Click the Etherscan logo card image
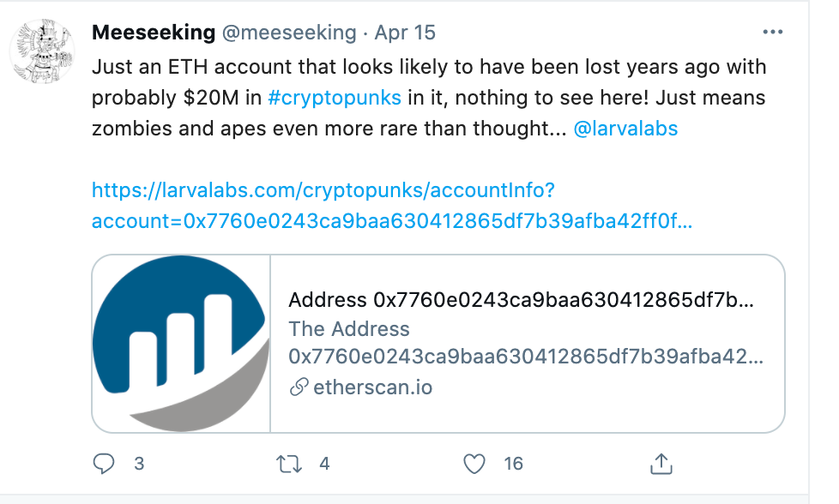839x504 pixels. [x=181, y=344]
